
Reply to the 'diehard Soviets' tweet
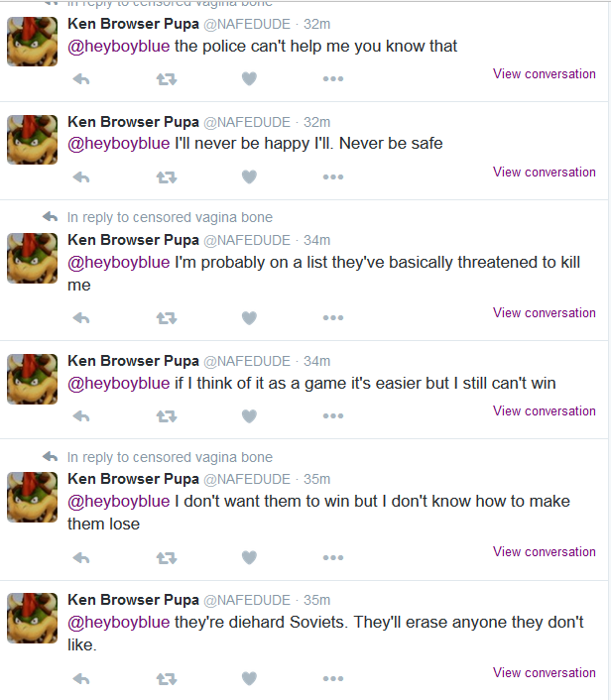[x=81, y=679]
